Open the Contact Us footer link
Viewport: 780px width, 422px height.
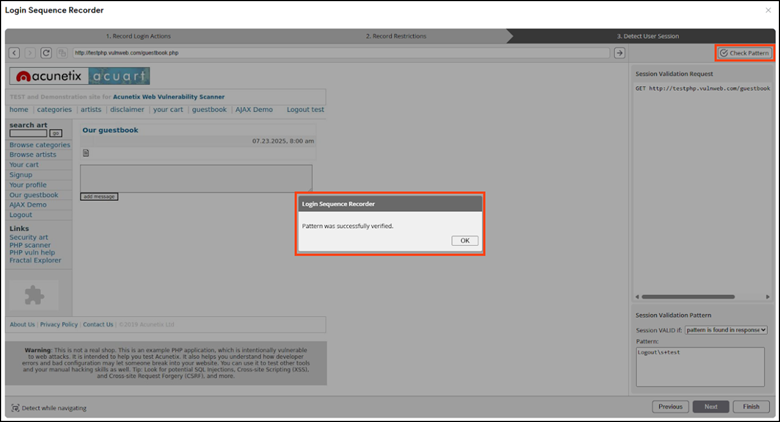(98, 324)
